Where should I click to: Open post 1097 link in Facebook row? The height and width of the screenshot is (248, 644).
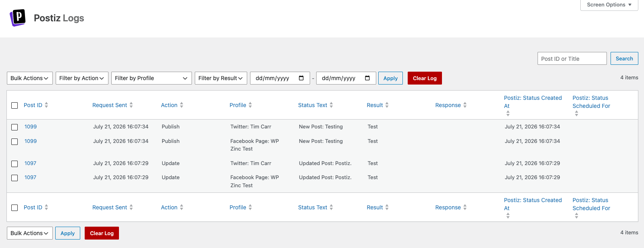pyautogui.click(x=30, y=177)
